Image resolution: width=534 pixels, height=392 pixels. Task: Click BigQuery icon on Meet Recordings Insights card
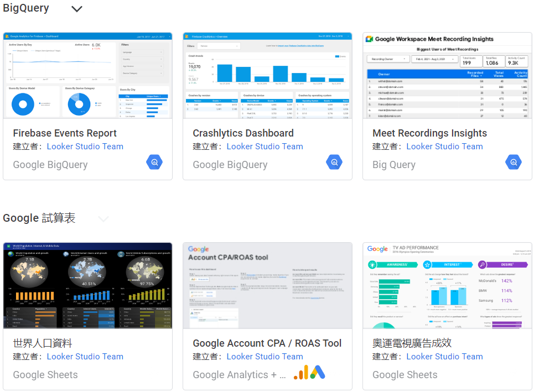click(514, 163)
